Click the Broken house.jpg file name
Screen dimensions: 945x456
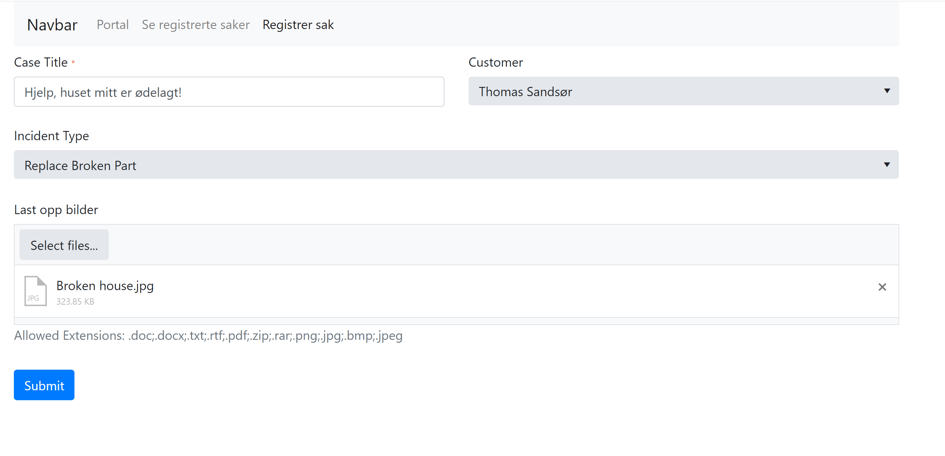(x=105, y=286)
